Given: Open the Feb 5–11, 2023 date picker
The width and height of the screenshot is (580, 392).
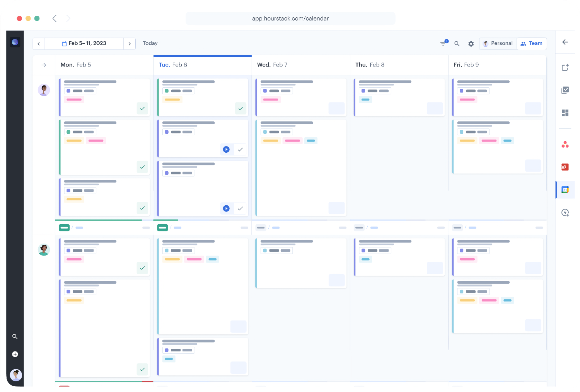Looking at the screenshot, I should [x=84, y=43].
